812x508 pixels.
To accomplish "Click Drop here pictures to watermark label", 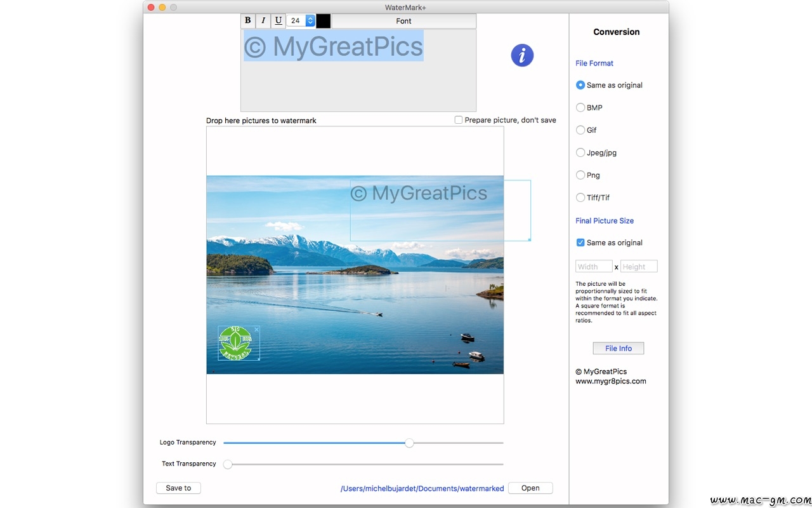I will 261,121.
